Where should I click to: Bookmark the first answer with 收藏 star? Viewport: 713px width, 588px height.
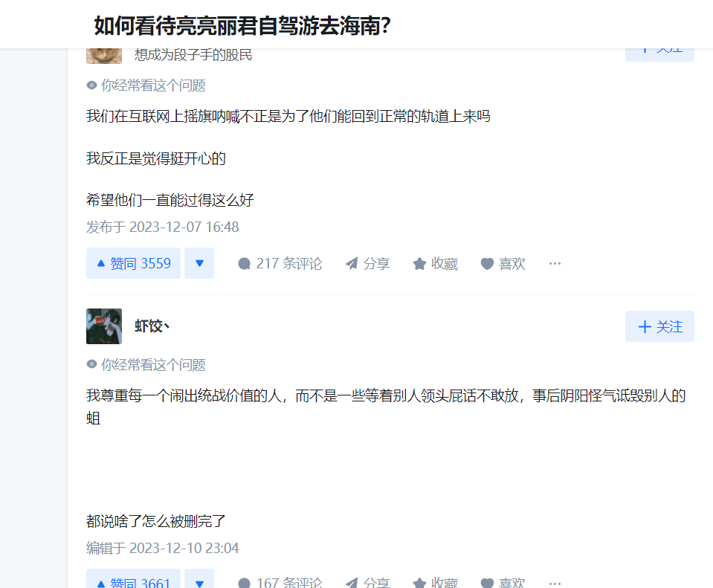(x=435, y=263)
